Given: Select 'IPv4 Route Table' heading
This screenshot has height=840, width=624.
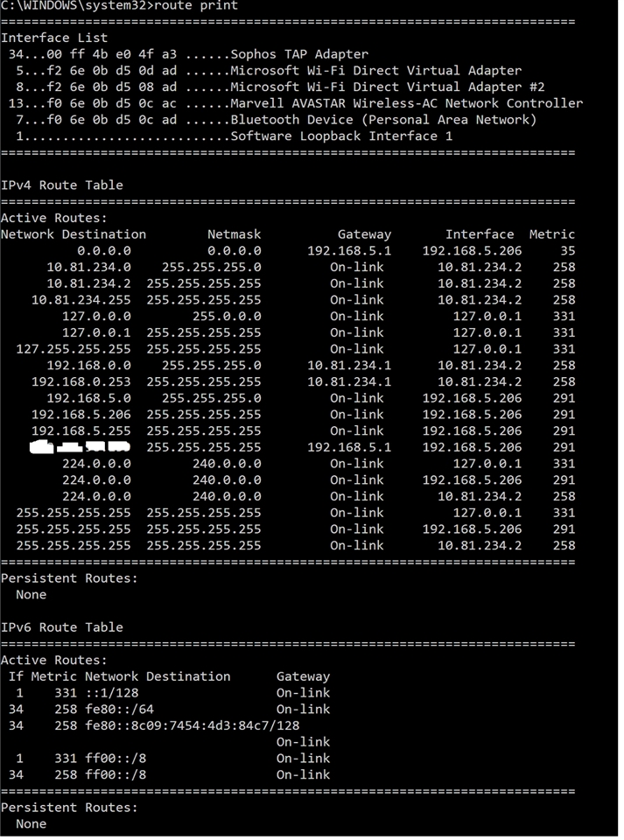Looking at the screenshot, I should tap(62, 185).
